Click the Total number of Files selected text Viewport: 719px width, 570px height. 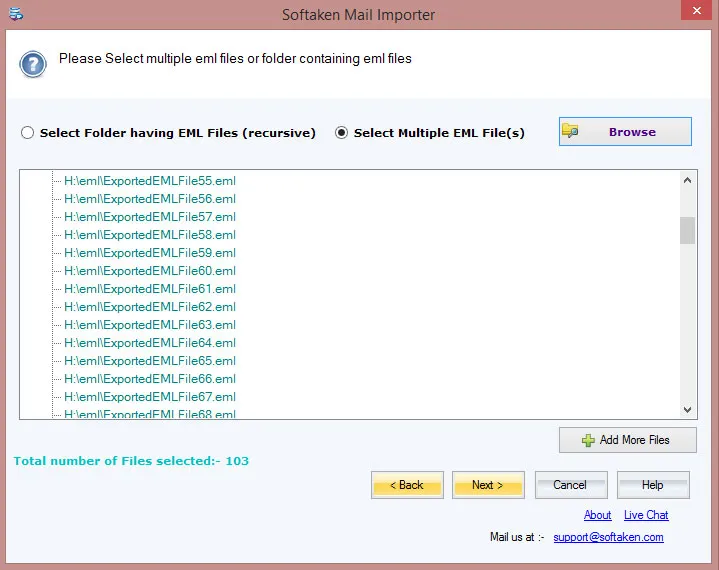(x=131, y=461)
